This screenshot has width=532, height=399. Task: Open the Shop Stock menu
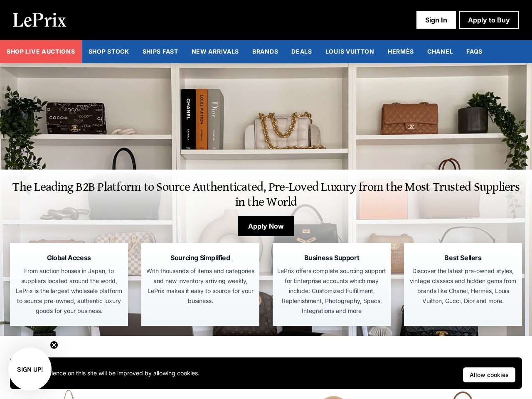(x=109, y=52)
